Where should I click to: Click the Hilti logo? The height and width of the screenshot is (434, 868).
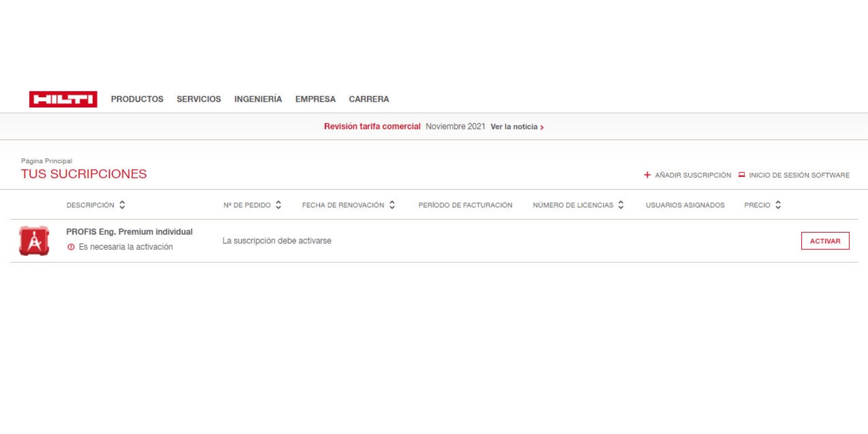point(63,99)
